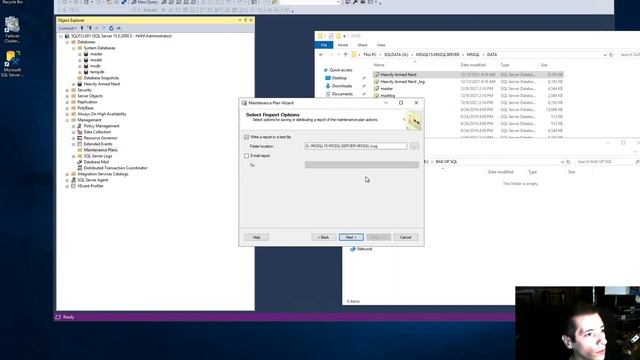The width and height of the screenshot is (640, 360).
Task: Enable the E-mail report checkbox
Action: coord(246,156)
